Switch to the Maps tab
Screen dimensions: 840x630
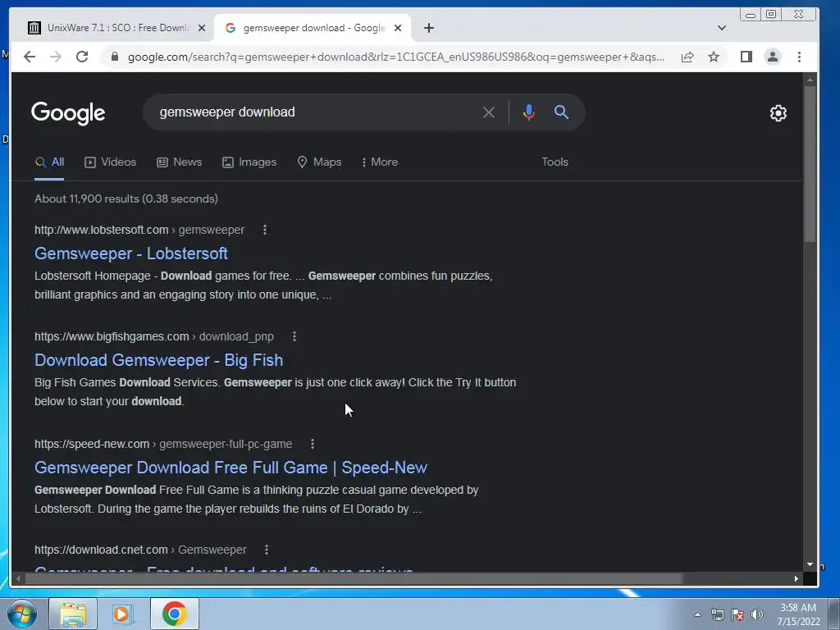tap(319, 162)
